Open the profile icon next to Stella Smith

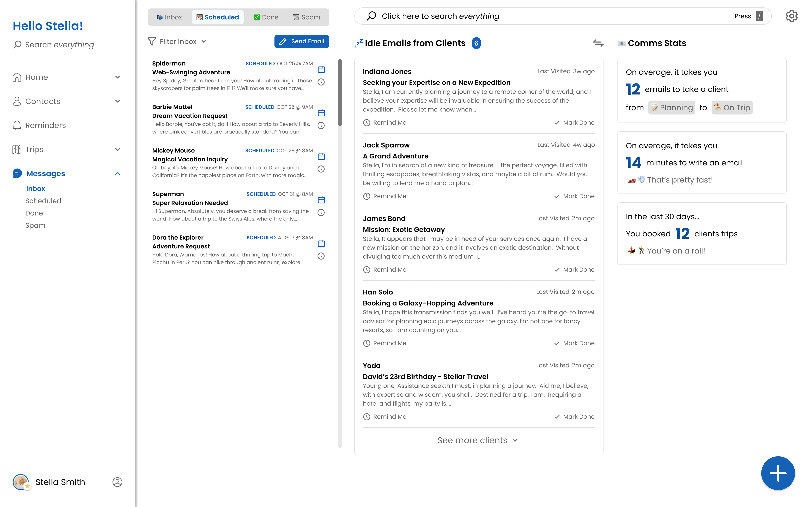coord(117,482)
